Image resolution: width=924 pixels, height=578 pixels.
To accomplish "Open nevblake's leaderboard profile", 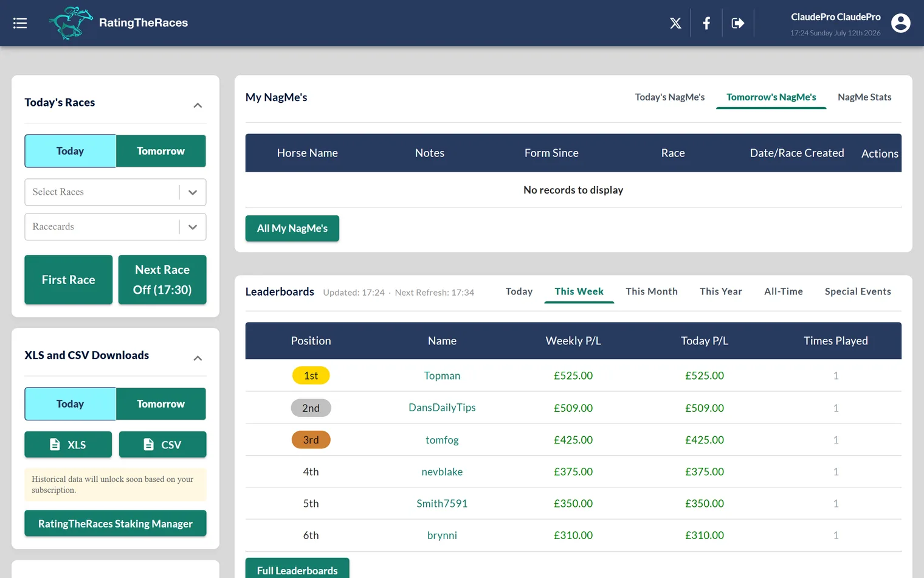I will tap(442, 472).
